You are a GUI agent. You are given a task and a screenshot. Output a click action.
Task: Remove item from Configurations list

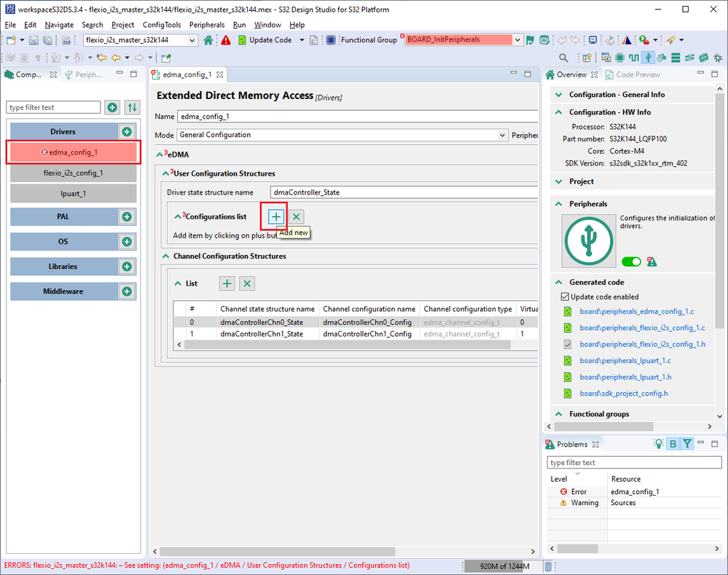click(x=296, y=216)
